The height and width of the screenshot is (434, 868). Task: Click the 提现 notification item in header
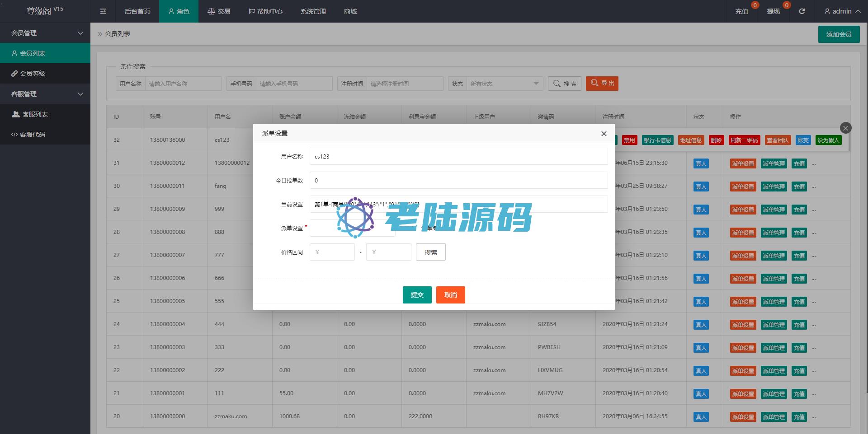coord(773,11)
